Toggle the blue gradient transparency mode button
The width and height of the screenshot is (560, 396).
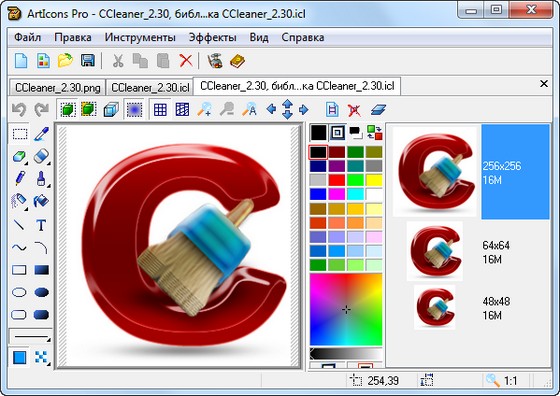135,110
